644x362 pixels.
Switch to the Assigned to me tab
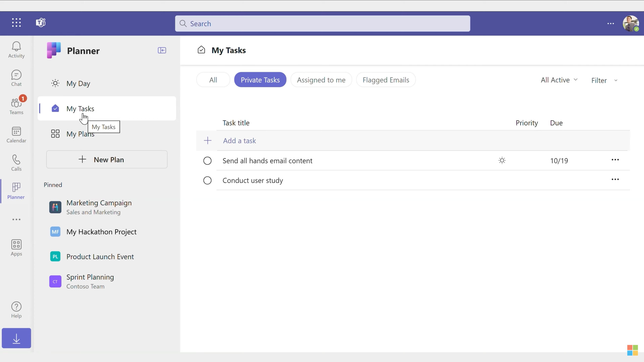(x=321, y=80)
